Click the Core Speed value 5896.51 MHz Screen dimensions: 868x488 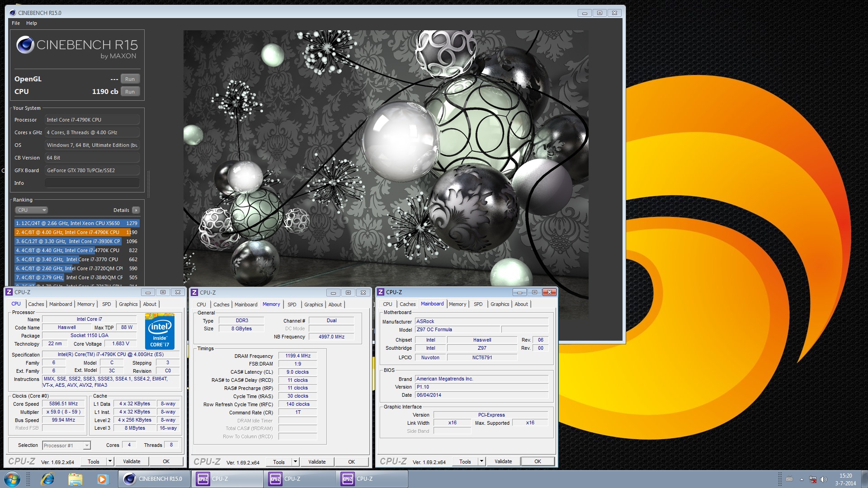pos(63,404)
